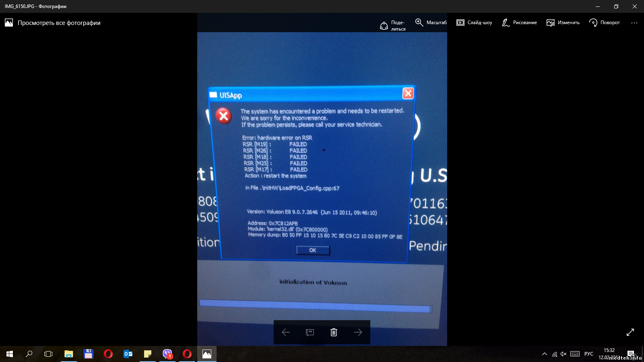Open 'Просмотреть все фотографии' collection view
This screenshot has width=644, height=362.
coord(53,23)
